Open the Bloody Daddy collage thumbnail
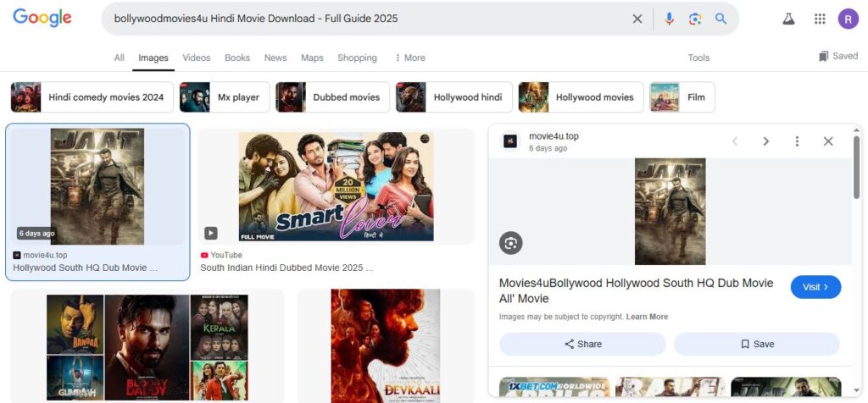The image size is (868, 403). (147, 347)
